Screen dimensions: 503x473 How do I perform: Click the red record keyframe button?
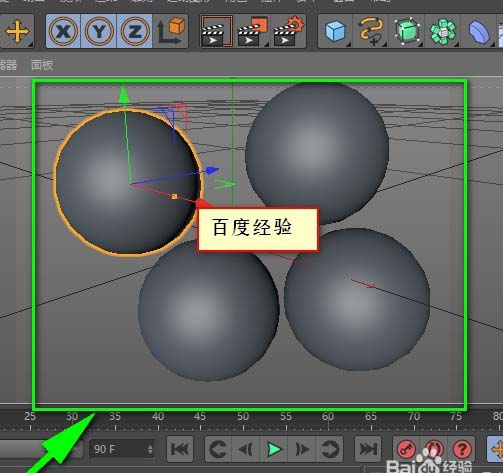click(x=406, y=449)
